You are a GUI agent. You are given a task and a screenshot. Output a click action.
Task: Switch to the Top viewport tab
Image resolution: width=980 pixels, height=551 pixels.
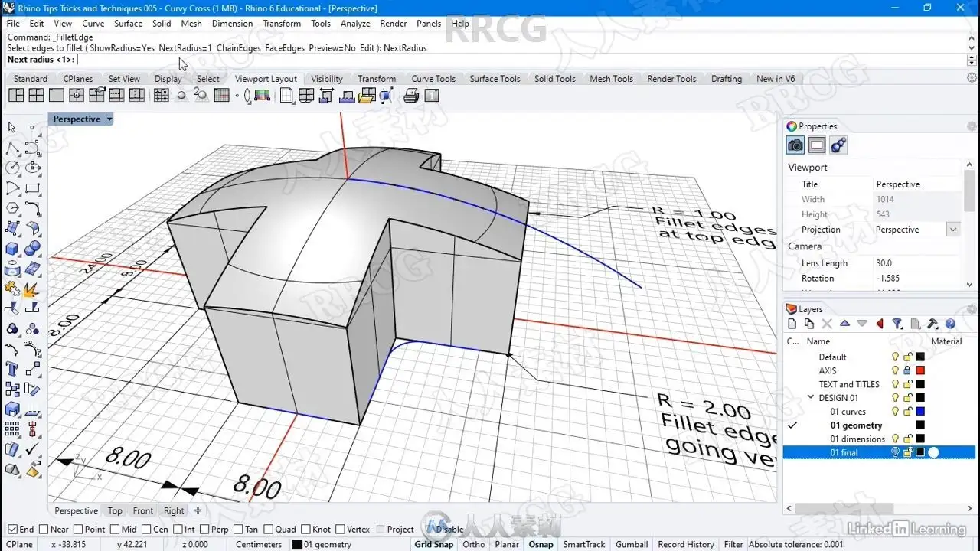[x=115, y=511]
